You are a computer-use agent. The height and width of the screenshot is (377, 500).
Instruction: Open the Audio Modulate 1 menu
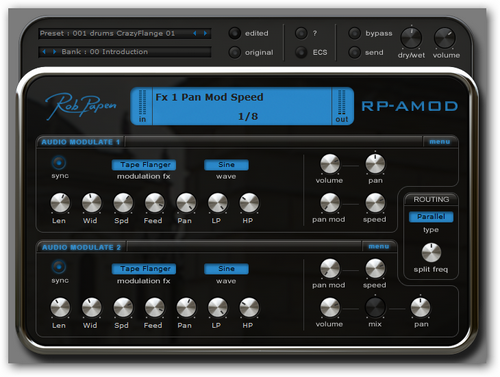coord(440,142)
